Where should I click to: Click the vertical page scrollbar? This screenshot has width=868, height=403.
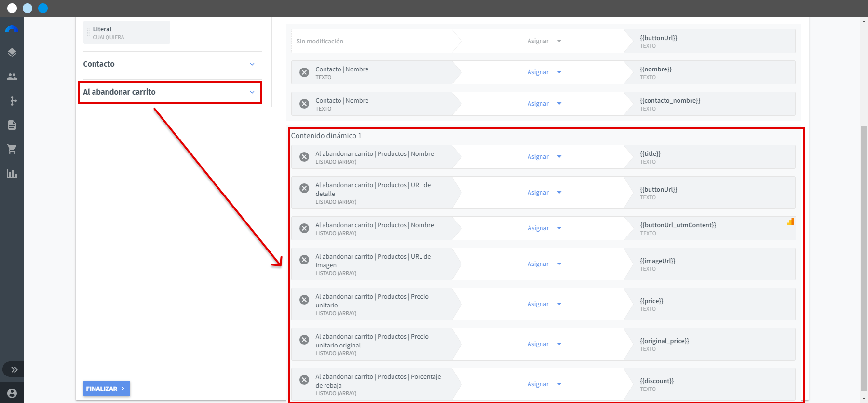point(864,258)
